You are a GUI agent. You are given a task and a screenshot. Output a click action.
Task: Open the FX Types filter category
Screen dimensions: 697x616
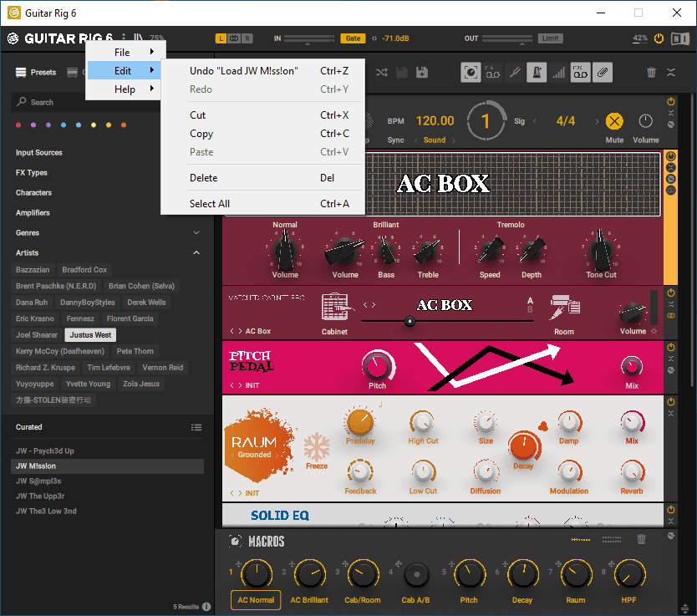coord(32,173)
